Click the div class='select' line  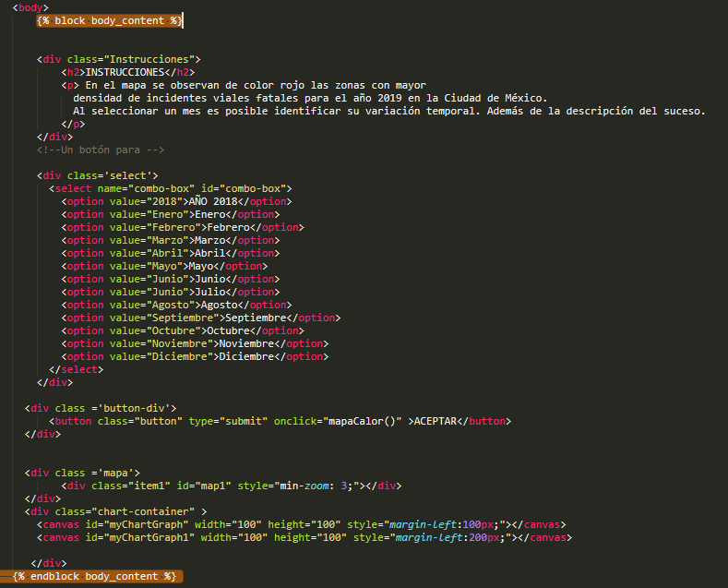(98, 175)
